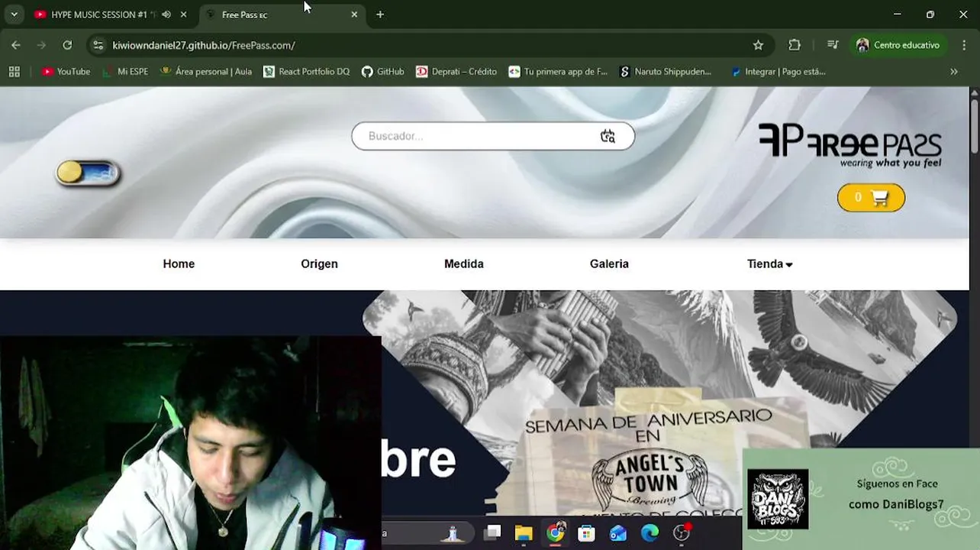
Task: Open the Galeria menu item
Action: click(x=609, y=264)
